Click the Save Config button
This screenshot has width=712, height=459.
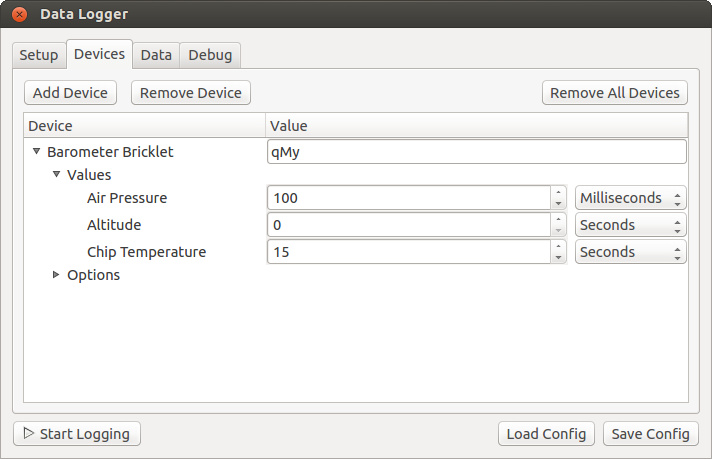pyautogui.click(x=651, y=434)
